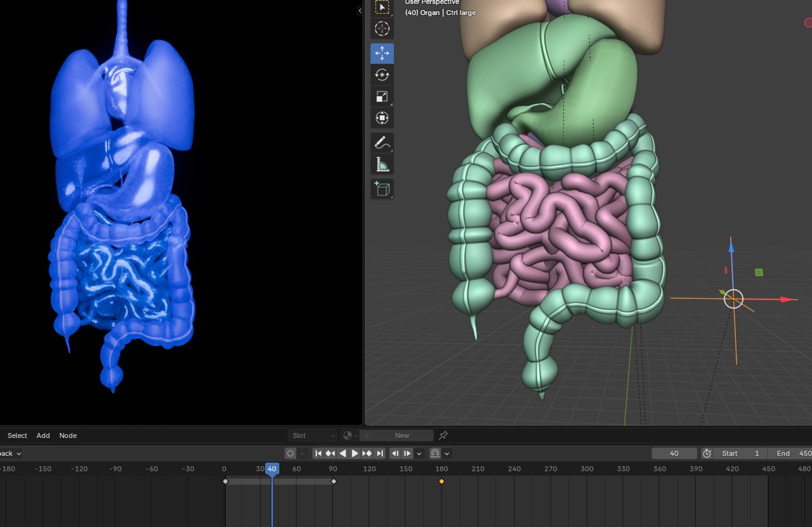
Task: Activate the Transform tool
Action: 382,118
